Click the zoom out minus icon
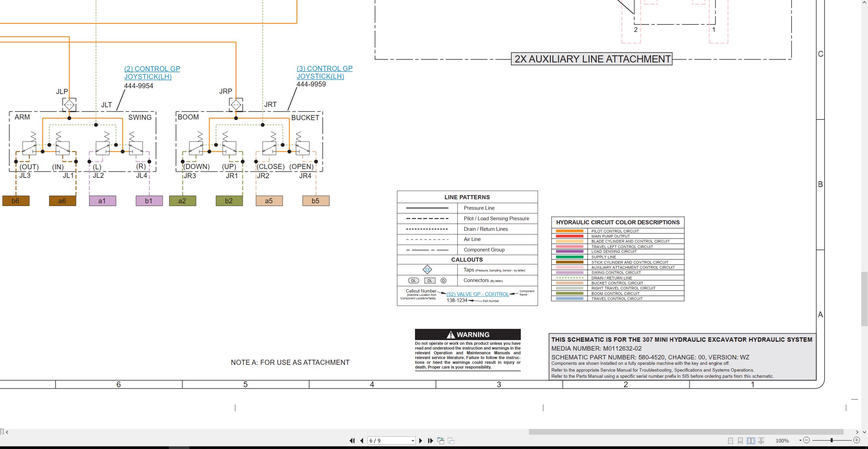868x449 pixels. pos(807,440)
